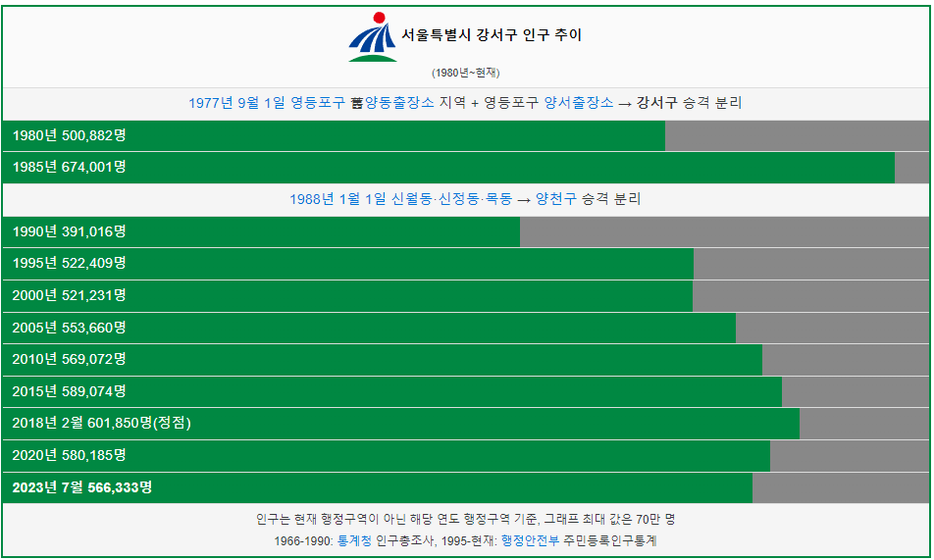Viewport: 934px width, 560px height.
Task: Select the 2010년 569,072명 label
Action: pyautogui.click(x=69, y=359)
